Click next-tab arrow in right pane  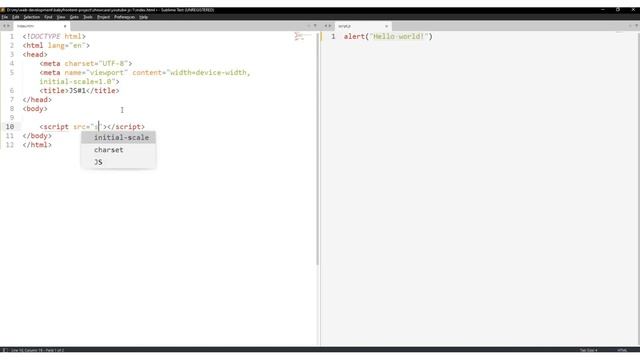[x=330, y=26]
